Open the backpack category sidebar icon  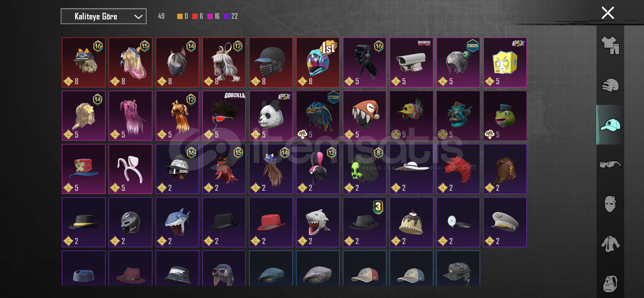pyautogui.click(x=610, y=284)
